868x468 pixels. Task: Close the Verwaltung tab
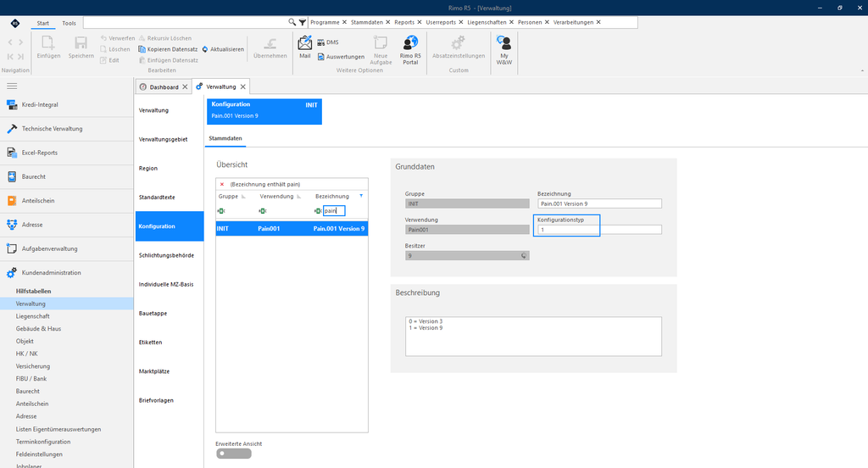pyautogui.click(x=242, y=87)
